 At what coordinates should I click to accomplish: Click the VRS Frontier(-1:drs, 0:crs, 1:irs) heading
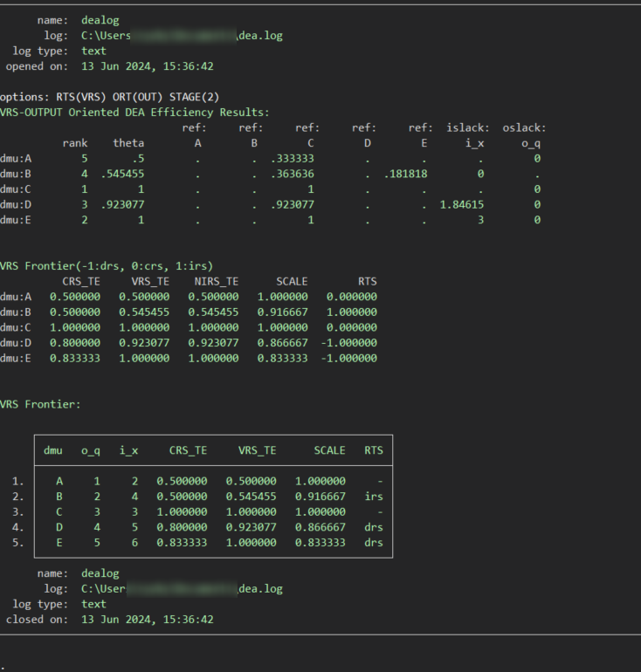(106, 266)
